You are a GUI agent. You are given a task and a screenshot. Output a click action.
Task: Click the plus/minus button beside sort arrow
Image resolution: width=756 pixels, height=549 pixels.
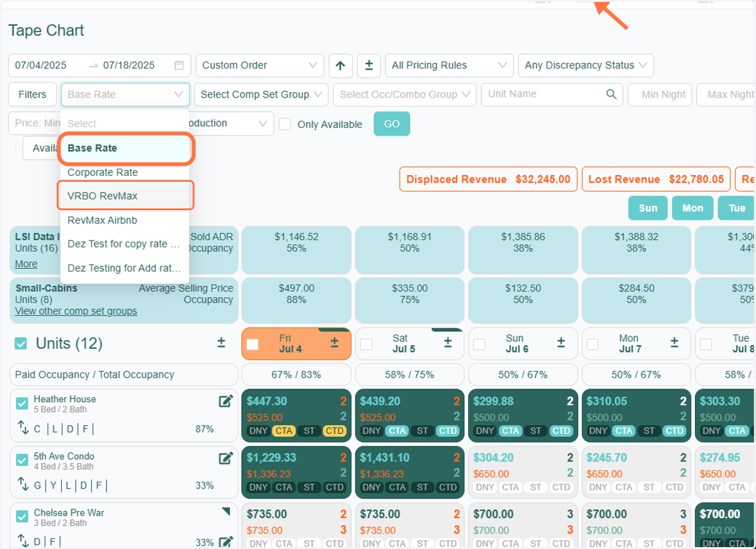[x=369, y=65]
